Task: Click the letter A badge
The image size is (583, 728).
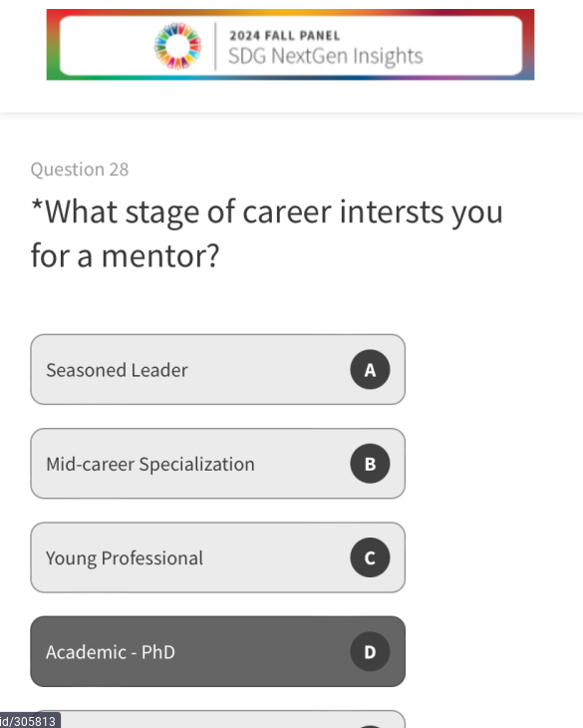Action: point(370,370)
